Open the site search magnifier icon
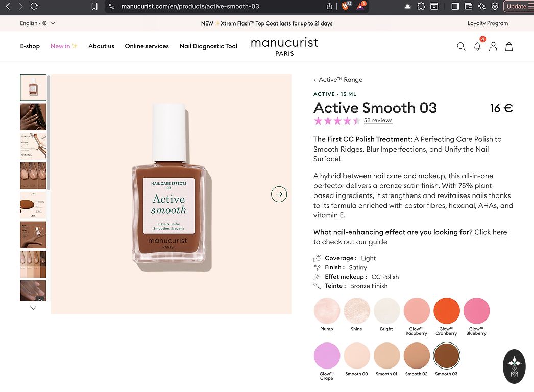The image size is (534, 392). 461,46
